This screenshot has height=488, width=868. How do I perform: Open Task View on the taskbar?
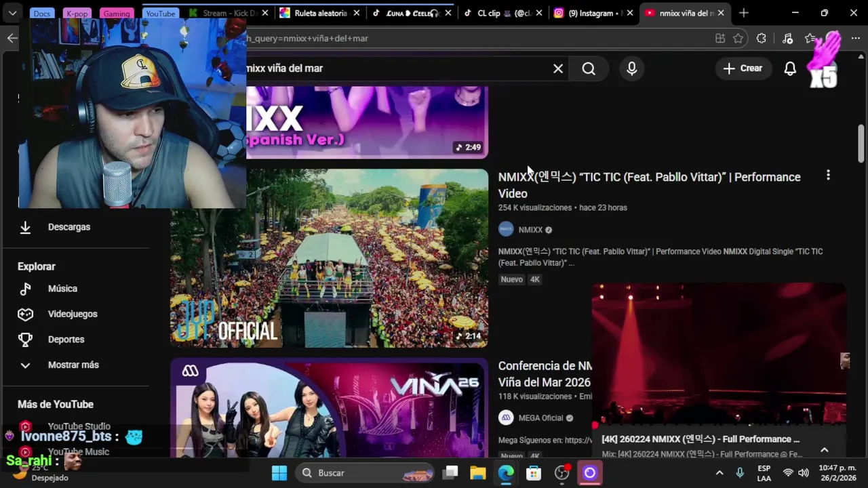pyautogui.click(x=450, y=473)
